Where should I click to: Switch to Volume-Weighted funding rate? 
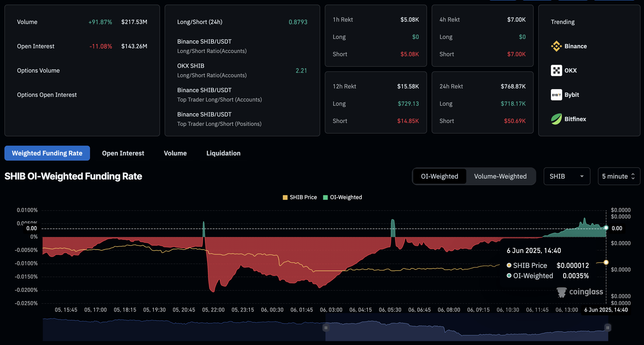click(x=500, y=176)
